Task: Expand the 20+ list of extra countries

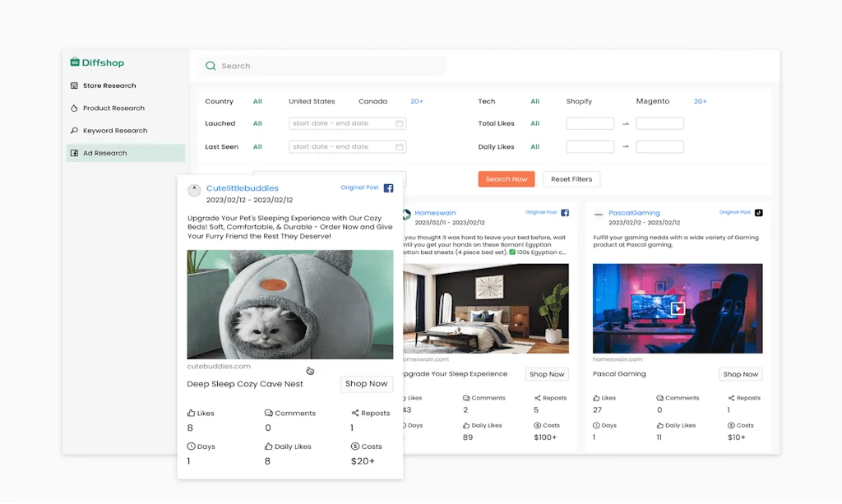Action: (x=417, y=101)
